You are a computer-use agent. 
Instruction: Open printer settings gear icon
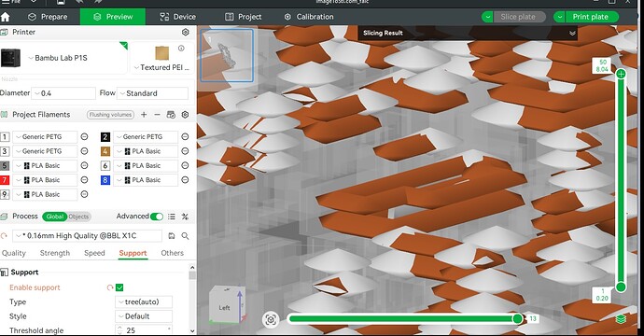(x=185, y=32)
